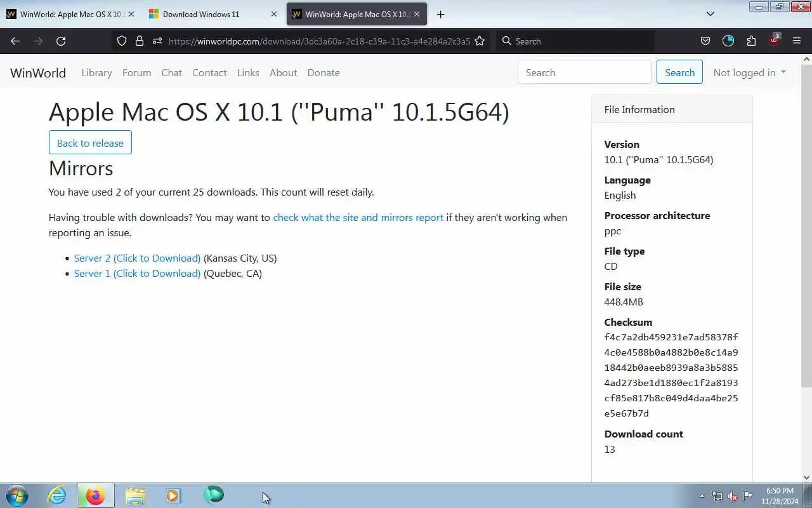Launch Internet Explorer from the taskbar
The width and height of the screenshot is (812, 508).
click(57, 495)
